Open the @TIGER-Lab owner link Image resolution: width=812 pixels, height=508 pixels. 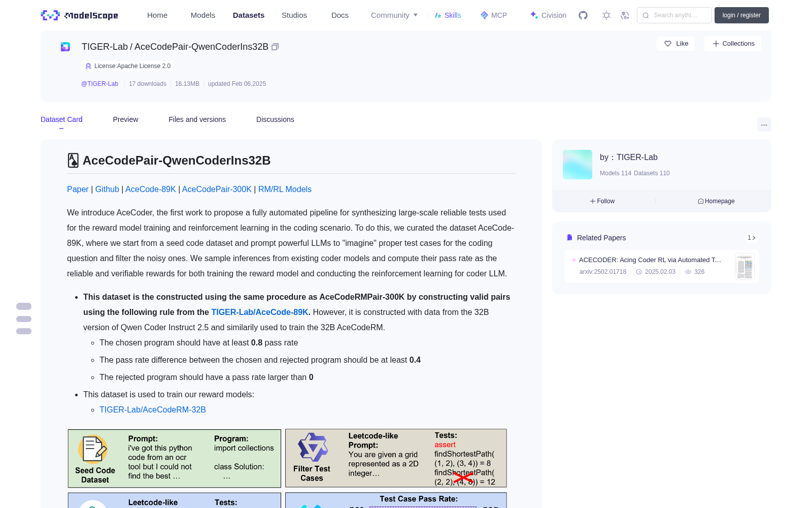pyautogui.click(x=99, y=84)
